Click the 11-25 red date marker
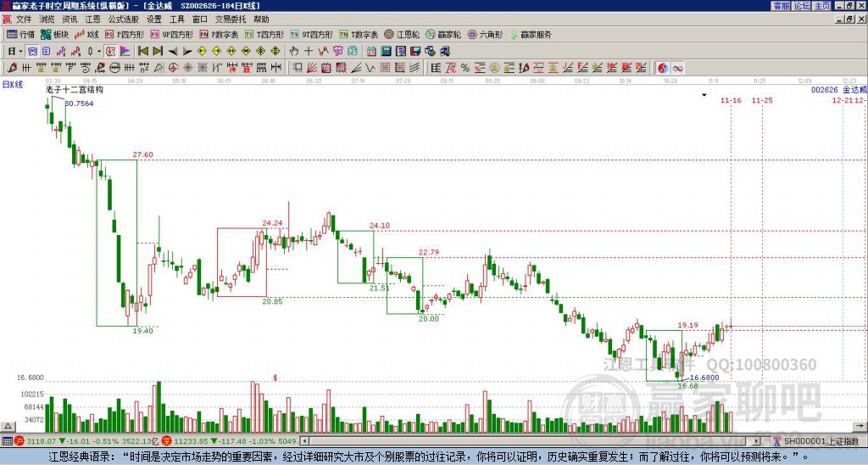This screenshot has width=868, height=465. [x=762, y=100]
